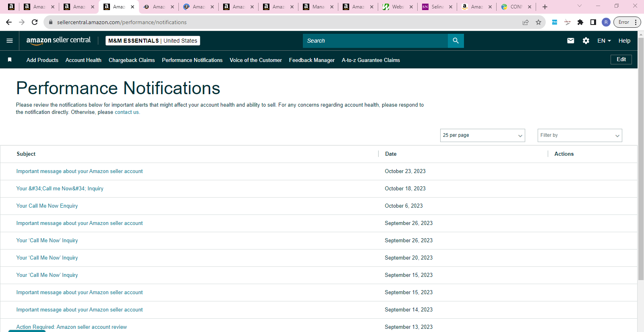This screenshot has height=332, width=644.
Task: Open the EN language dropdown
Action: (x=604, y=41)
